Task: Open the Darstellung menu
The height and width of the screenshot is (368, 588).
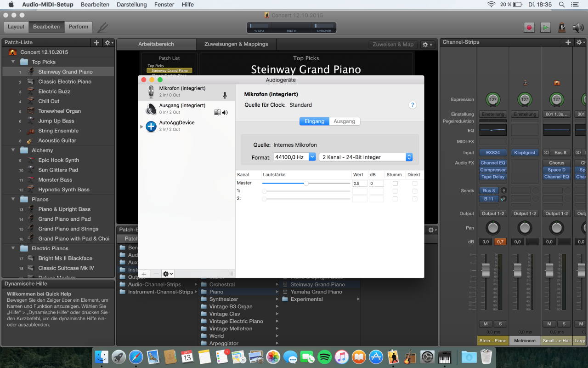Action: [x=132, y=5]
